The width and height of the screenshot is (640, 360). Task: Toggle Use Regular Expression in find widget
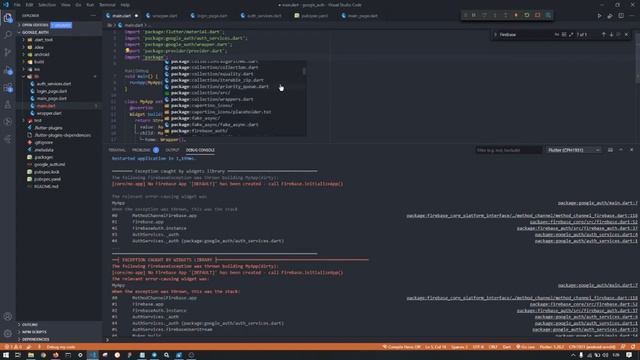pyautogui.click(x=571, y=35)
